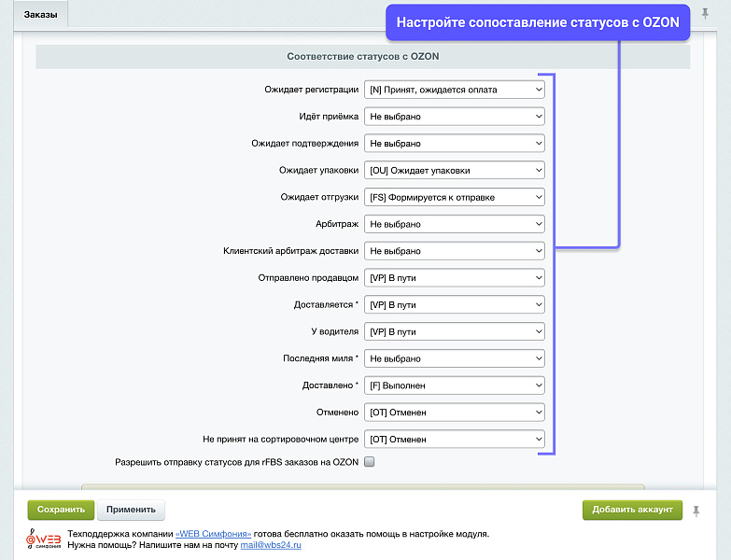Open the Доставлено status dropdown
This screenshot has height=560, width=731.
(454, 385)
